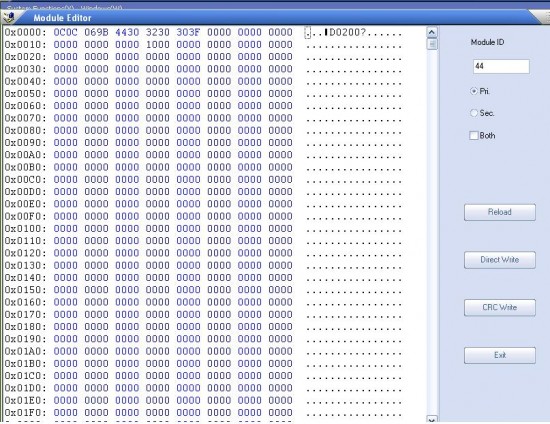This screenshot has height=424, width=550.
Task: Click first hex word in row 0x0120
Action: (66, 253)
